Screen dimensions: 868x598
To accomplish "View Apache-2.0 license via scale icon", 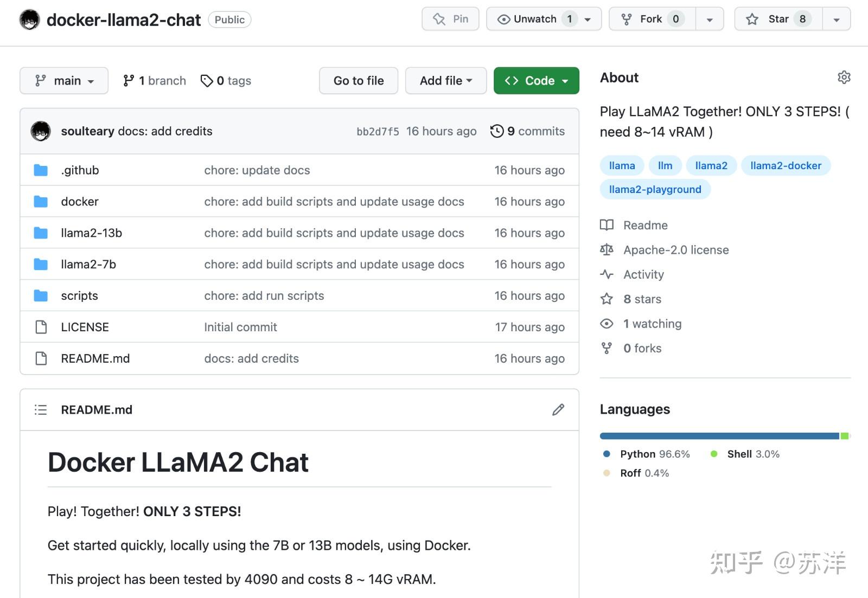I will [607, 249].
